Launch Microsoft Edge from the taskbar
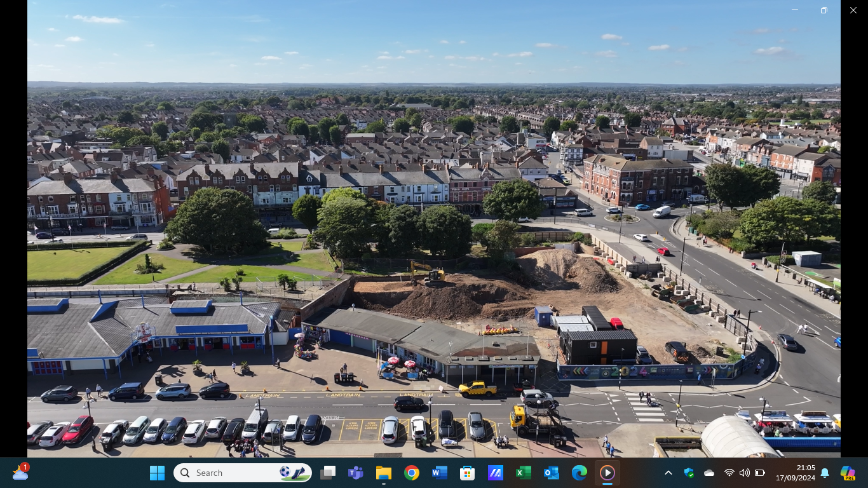 point(579,473)
